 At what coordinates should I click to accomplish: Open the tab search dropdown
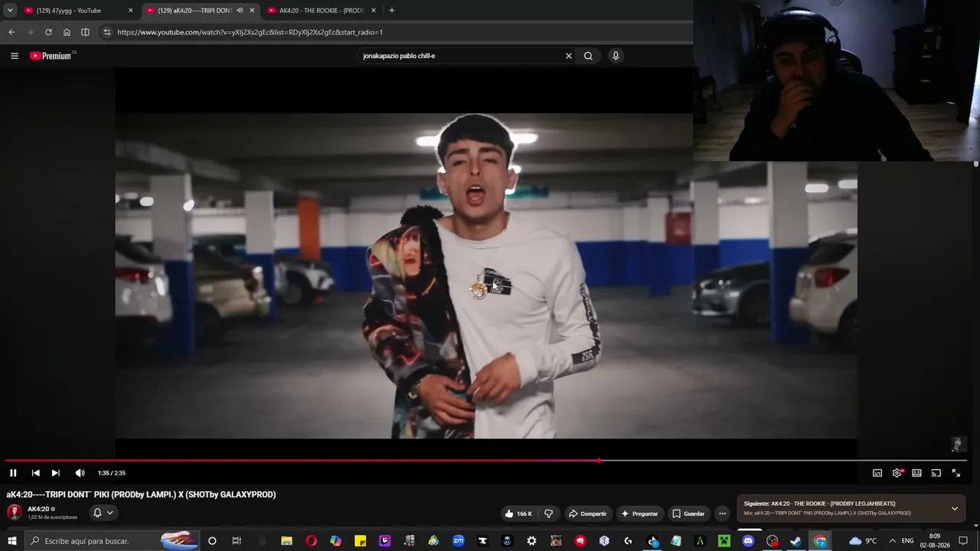(10, 11)
